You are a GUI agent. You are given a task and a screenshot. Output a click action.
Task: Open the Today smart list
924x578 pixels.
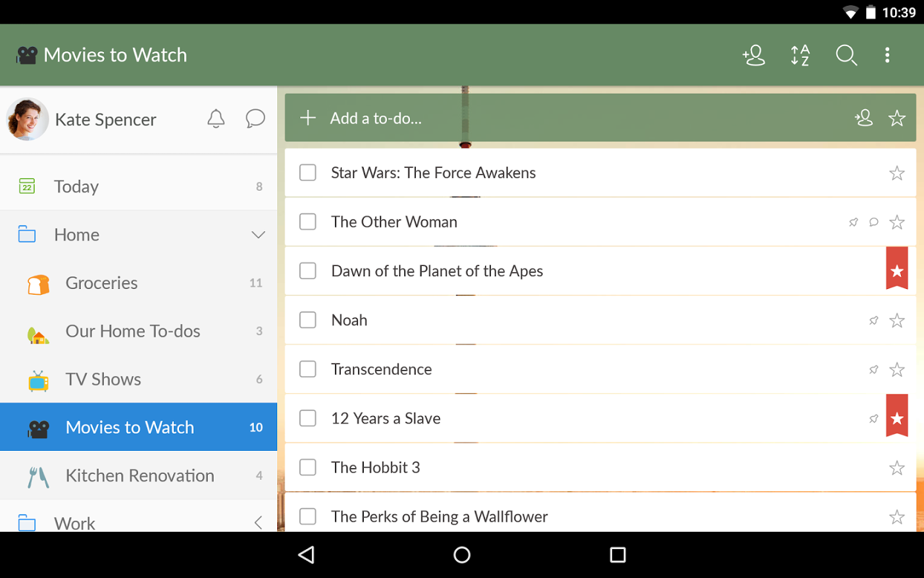click(76, 187)
